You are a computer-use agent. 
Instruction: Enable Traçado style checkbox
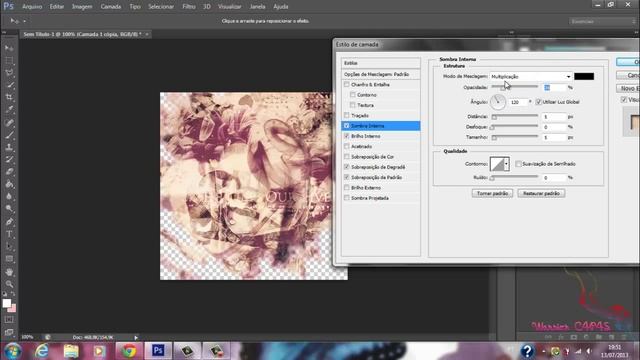347,116
